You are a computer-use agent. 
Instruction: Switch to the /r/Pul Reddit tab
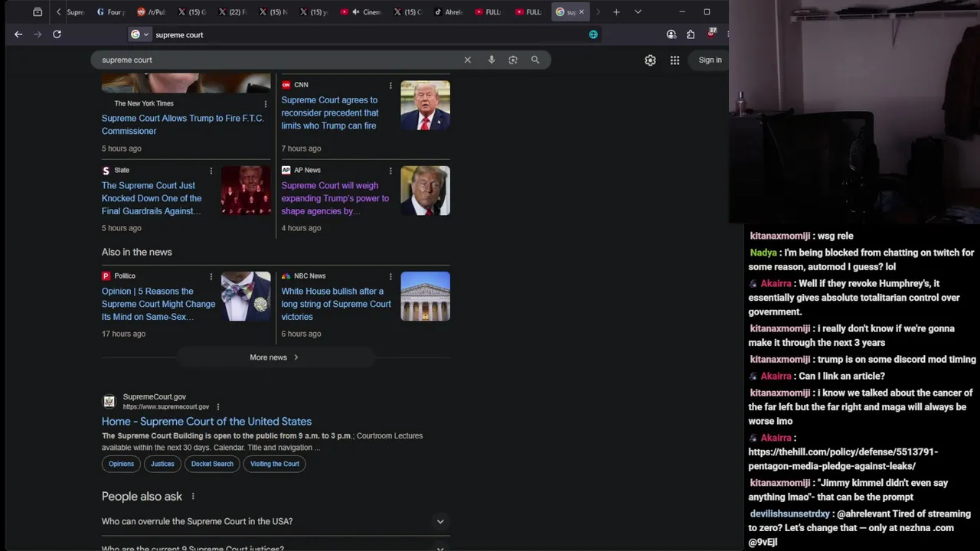click(x=151, y=12)
